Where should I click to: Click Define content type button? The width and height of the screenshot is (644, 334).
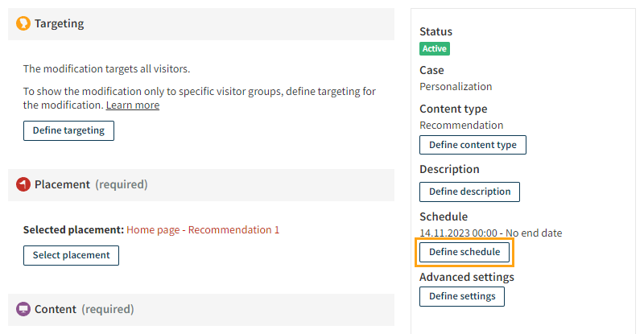coord(473,145)
